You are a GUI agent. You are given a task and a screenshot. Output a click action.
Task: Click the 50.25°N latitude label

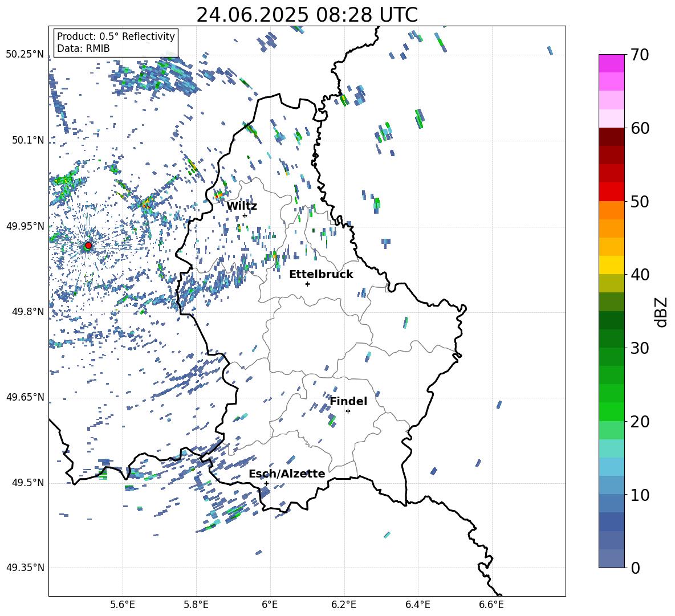tap(25, 55)
